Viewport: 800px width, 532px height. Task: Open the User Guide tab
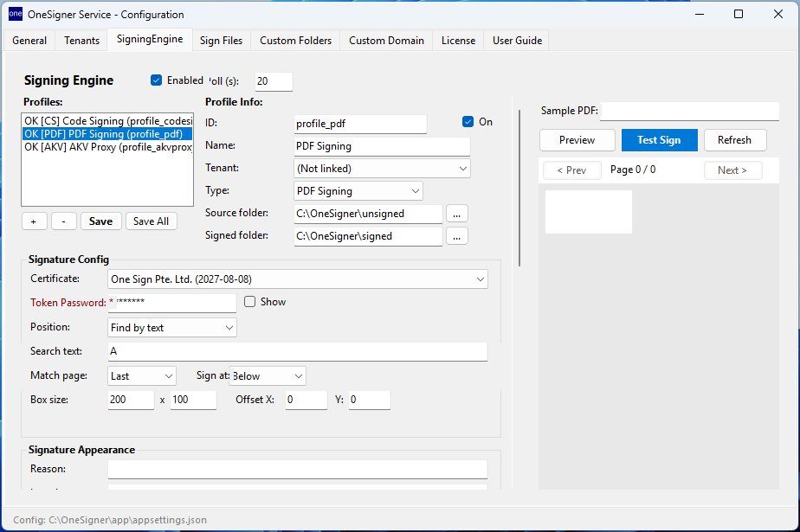pos(517,41)
